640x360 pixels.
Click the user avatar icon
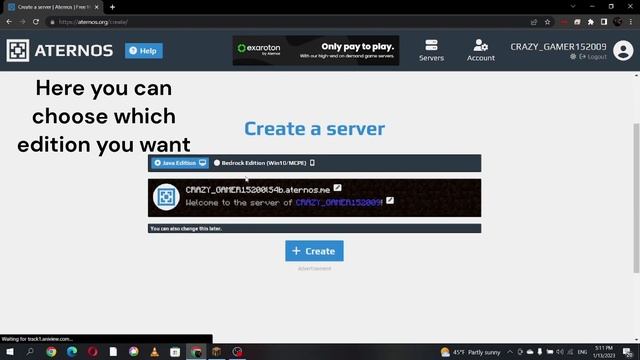tap(623, 51)
